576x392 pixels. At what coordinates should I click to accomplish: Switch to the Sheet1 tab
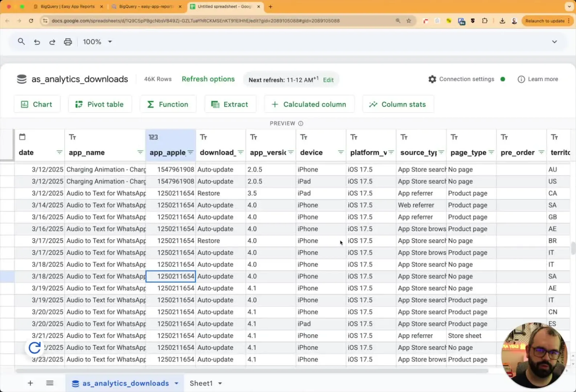[201, 383]
